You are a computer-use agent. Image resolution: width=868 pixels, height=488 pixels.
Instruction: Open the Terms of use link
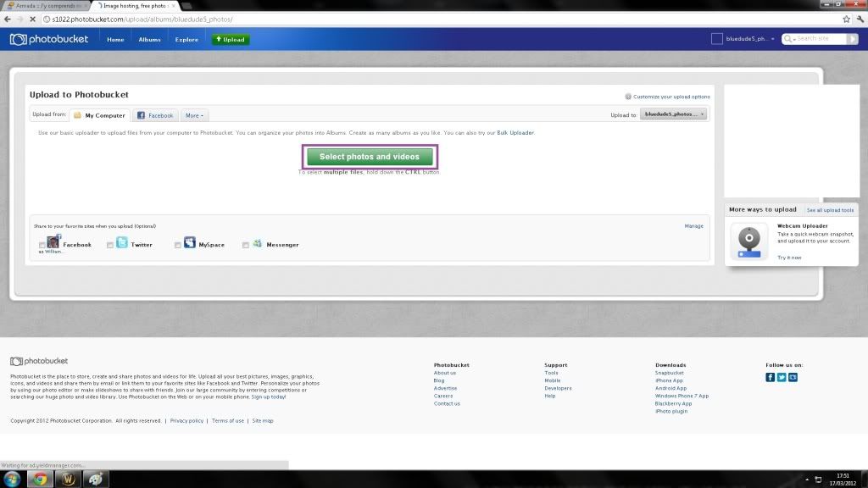coord(227,421)
